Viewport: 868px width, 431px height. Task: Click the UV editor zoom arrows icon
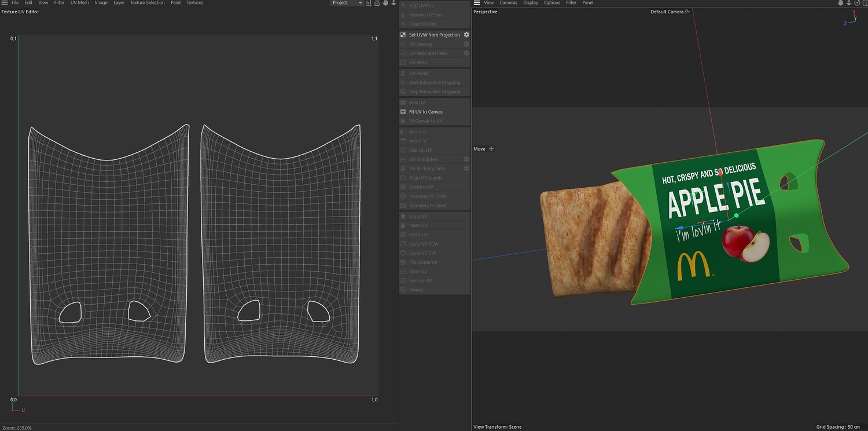point(394,3)
